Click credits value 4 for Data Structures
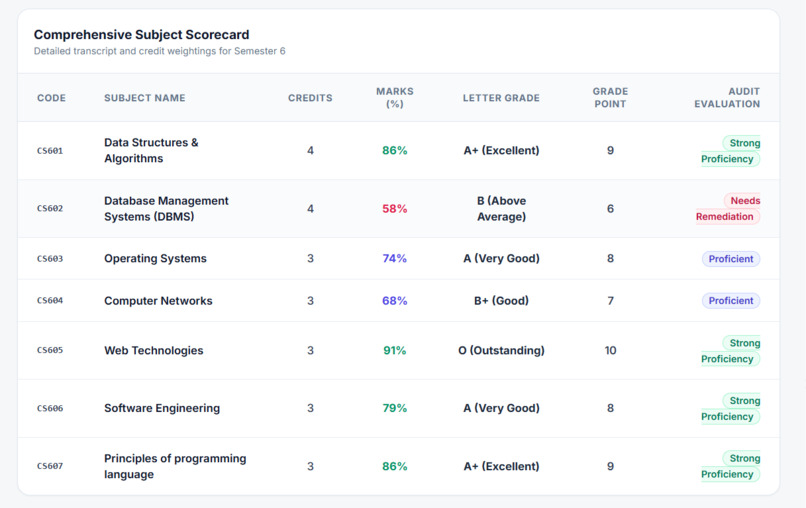 310,150
